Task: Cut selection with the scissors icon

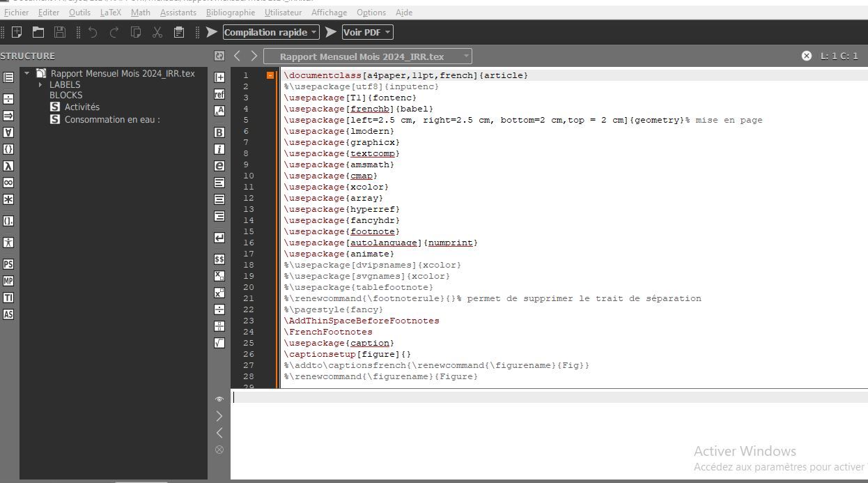Action: tap(157, 32)
